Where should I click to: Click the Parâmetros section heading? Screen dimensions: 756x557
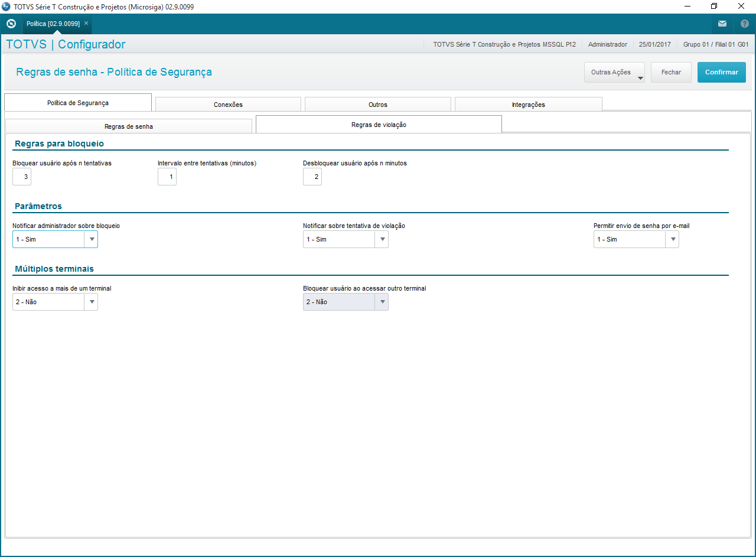(x=38, y=206)
